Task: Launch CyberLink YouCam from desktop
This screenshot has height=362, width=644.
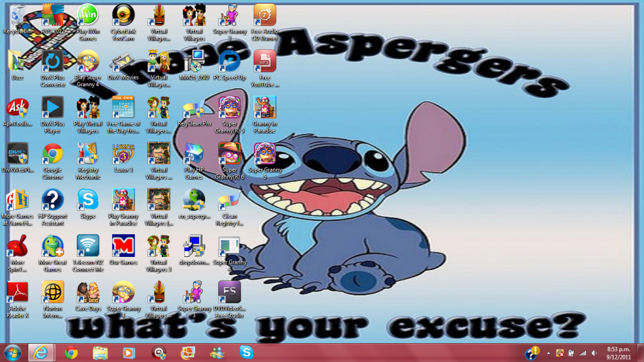Action: (x=123, y=23)
